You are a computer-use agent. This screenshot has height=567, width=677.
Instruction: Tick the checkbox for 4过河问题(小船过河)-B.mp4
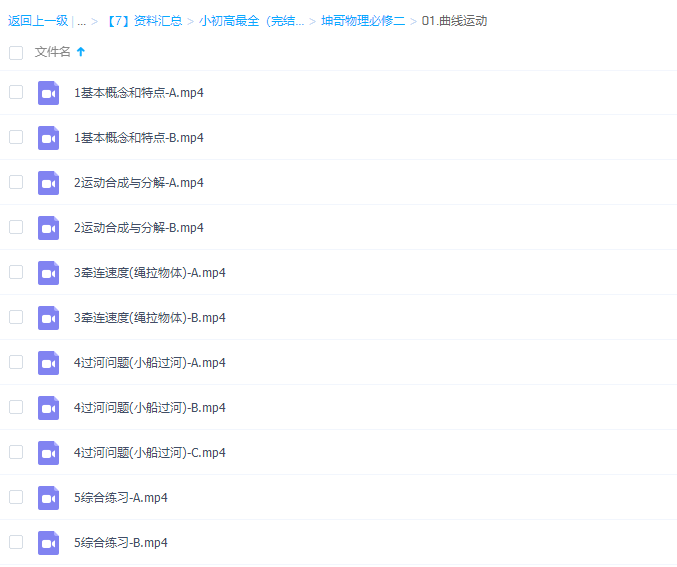tap(16, 407)
